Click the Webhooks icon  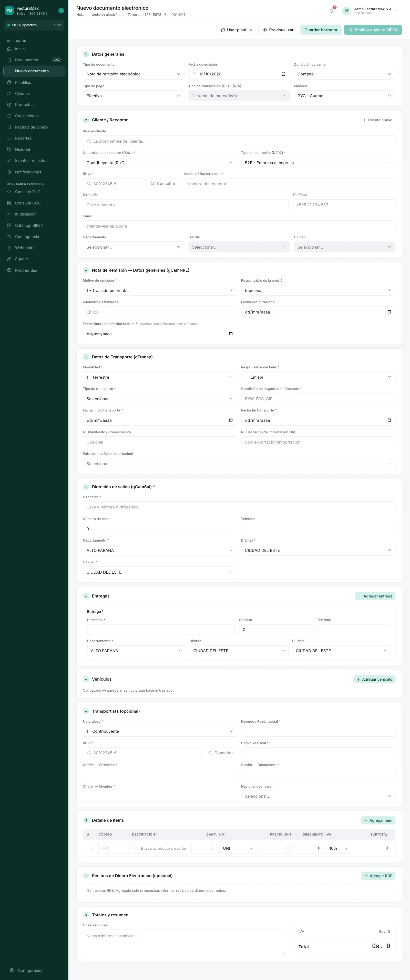coord(9,248)
